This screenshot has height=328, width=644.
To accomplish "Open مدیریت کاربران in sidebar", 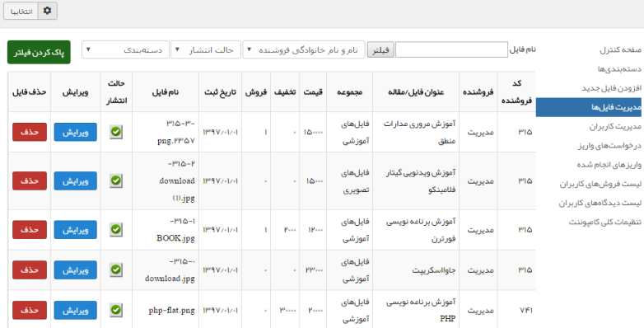I will coord(615,127).
